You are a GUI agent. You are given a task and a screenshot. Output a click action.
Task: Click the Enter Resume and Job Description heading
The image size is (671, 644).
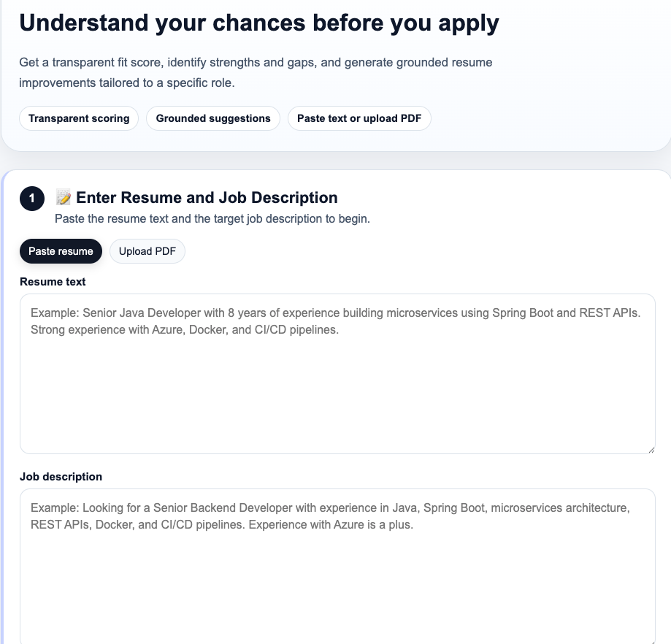click(x=207, y=198)
